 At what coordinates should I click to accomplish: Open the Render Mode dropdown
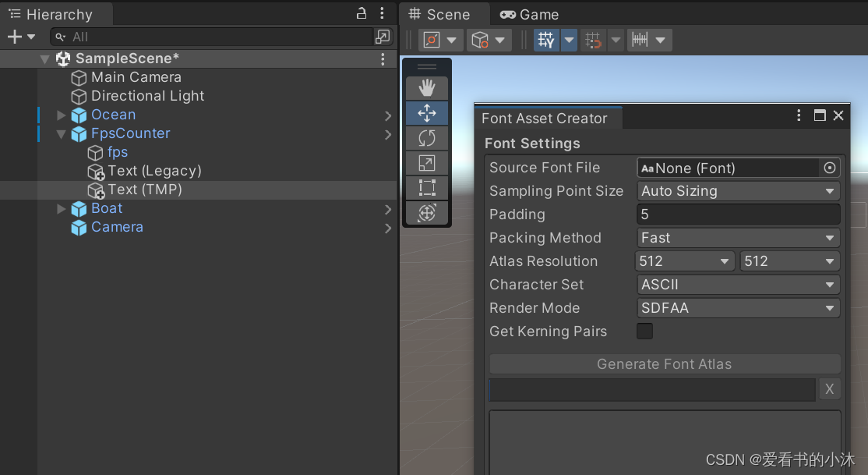[x=738, y=308]
